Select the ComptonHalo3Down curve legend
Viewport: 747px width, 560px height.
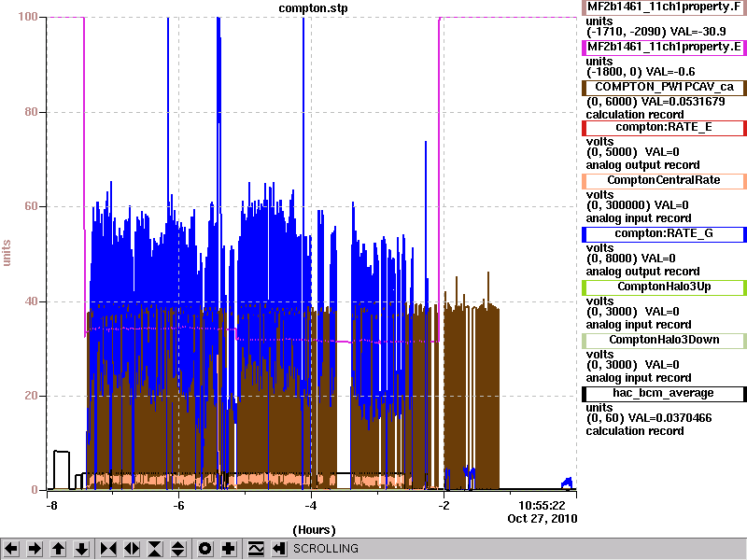click(664, 340)
